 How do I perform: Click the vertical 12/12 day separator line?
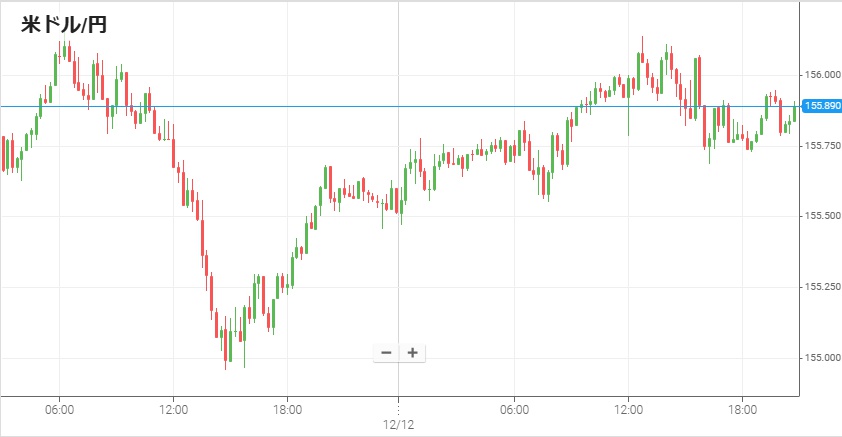click(399, 250)
